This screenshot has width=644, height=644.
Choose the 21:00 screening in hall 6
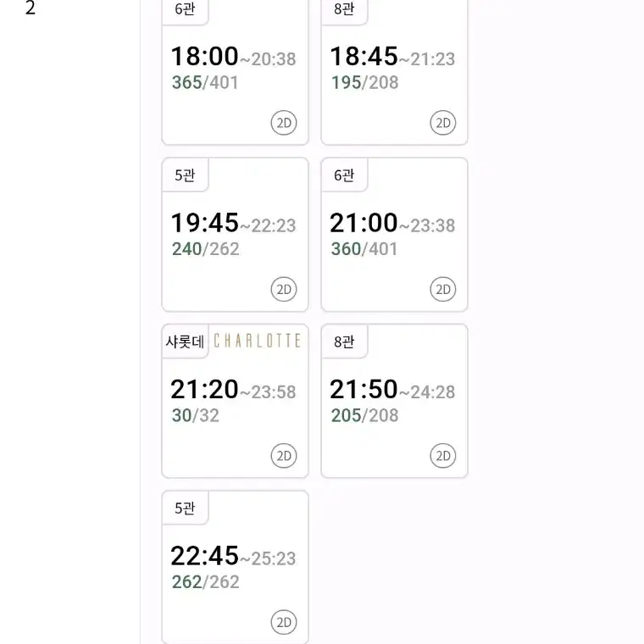pos(394,235)
